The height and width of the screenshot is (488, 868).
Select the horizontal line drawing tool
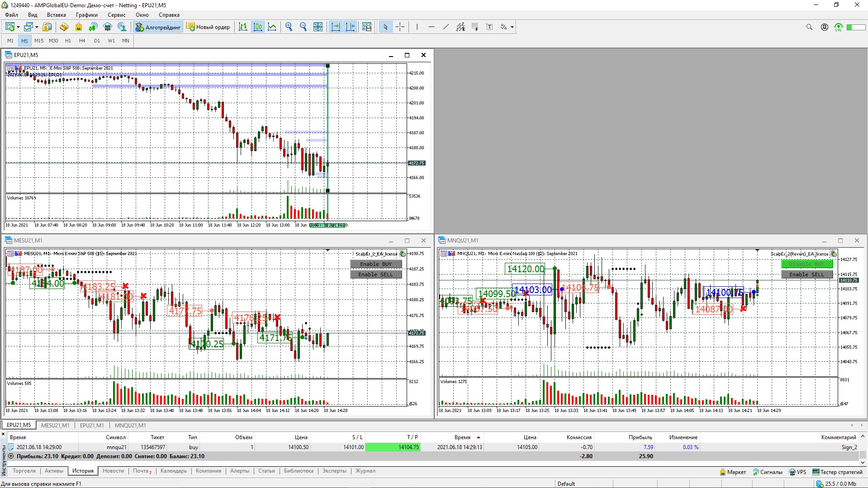(431, 27)
